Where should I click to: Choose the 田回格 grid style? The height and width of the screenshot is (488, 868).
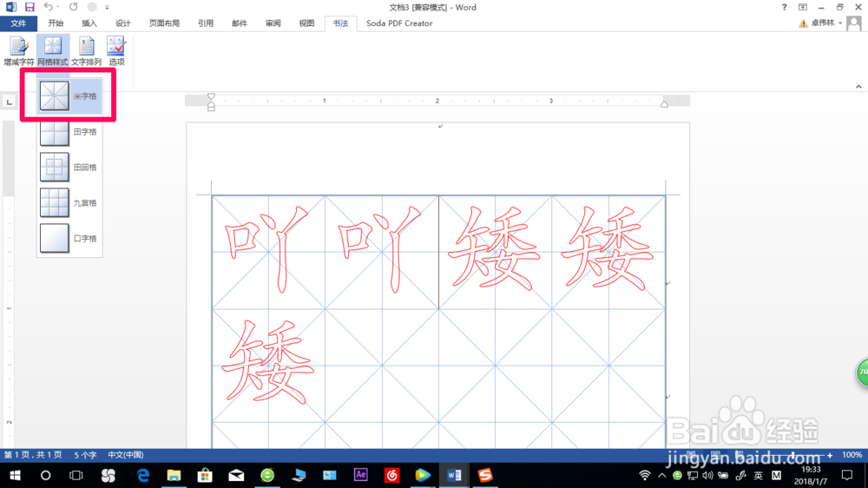[x=69, y=168]
